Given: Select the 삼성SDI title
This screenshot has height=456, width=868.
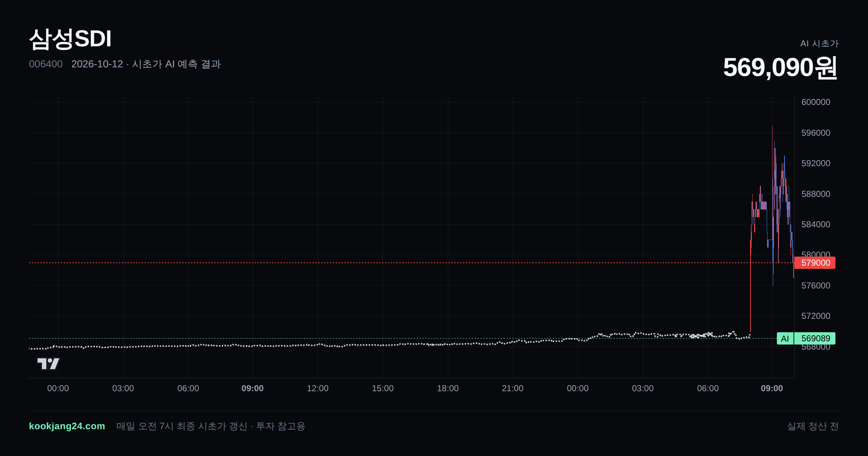Looking at the screenshot, I should pos(71,39).
